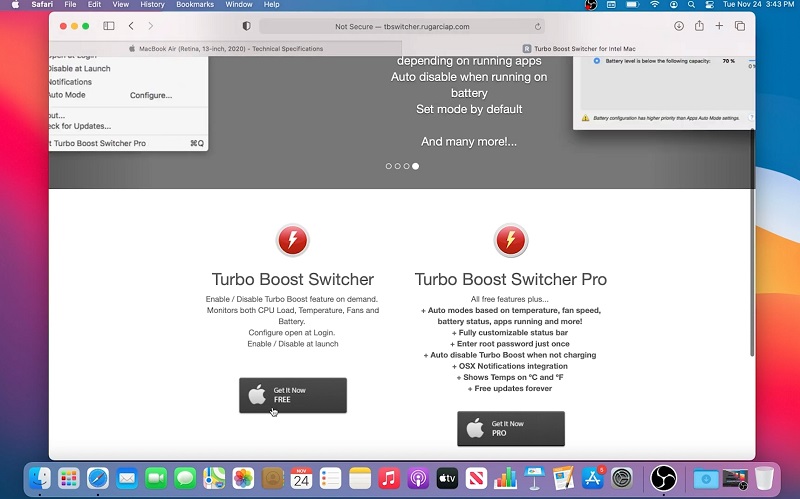The height and width of the screenshot is (499, 800).
Task: Click the address bar showing tbswitcher.rugarciap.com
Action: point(402,27)
